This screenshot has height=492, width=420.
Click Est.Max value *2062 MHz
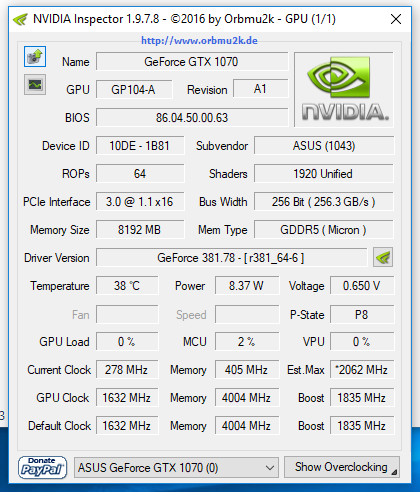pyautogui.click(x=362, y=369)
